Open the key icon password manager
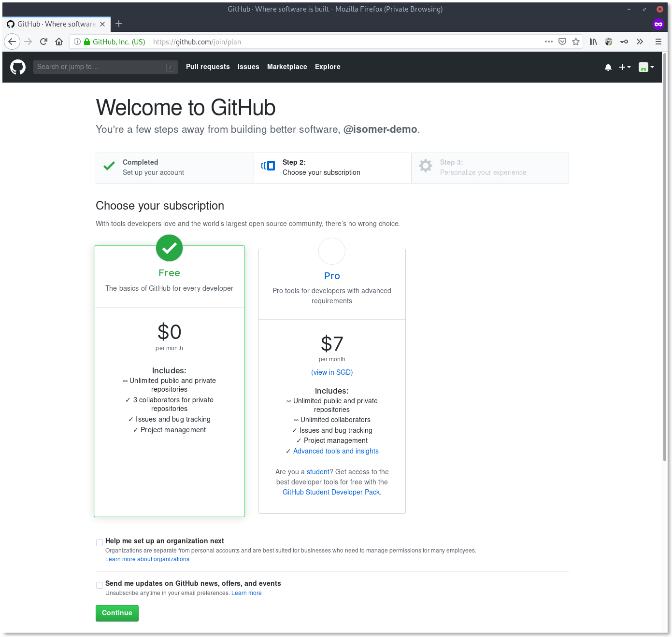 [x=624, y=42]
